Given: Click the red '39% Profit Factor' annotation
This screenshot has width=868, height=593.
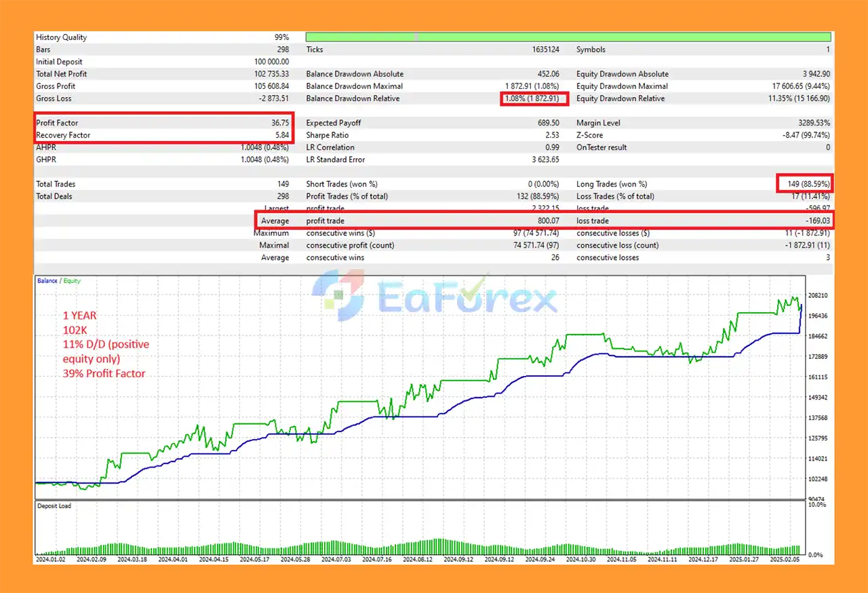Looking at the screenshot, I should (x=104, y=373).
